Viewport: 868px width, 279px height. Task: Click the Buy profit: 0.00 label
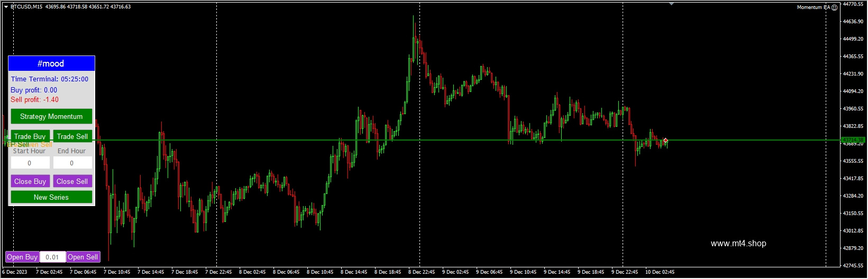pyautogui.click(x=34, y=90)
